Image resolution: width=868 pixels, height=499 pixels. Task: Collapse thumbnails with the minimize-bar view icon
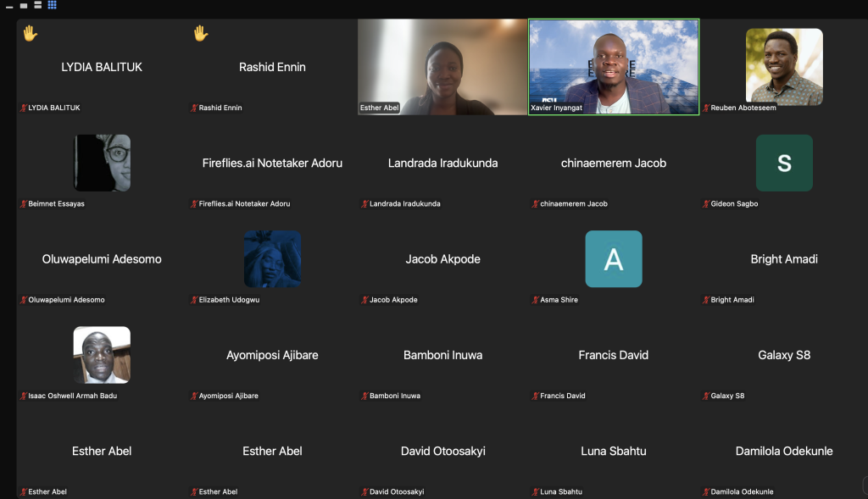(x=9, y=7)
